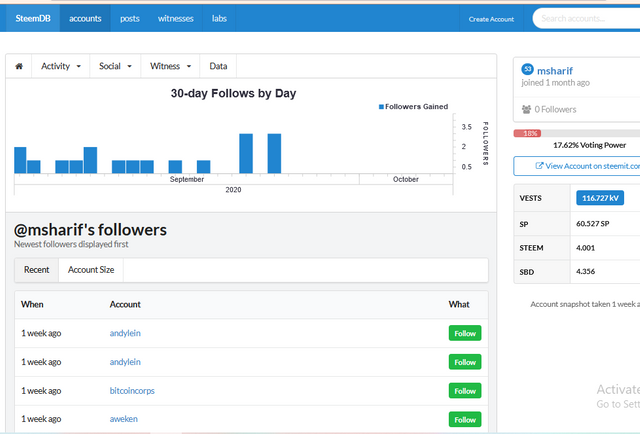Click the 116.727 kV VESTS badge
The height and width of the screenshot is (434, 640).
click(x=600, y=198)
